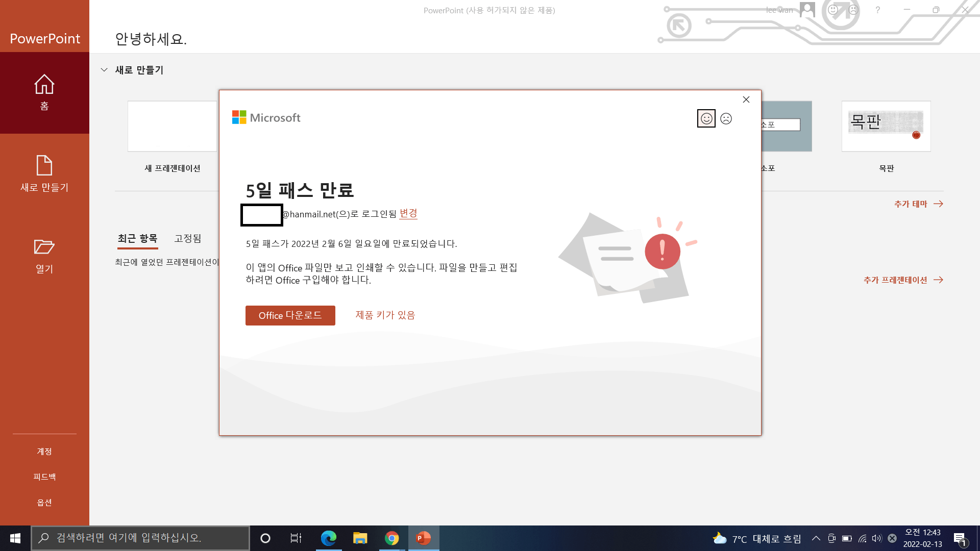
Task: Click the title bar frown feedback icon
Action: click(x=853, y=10)
